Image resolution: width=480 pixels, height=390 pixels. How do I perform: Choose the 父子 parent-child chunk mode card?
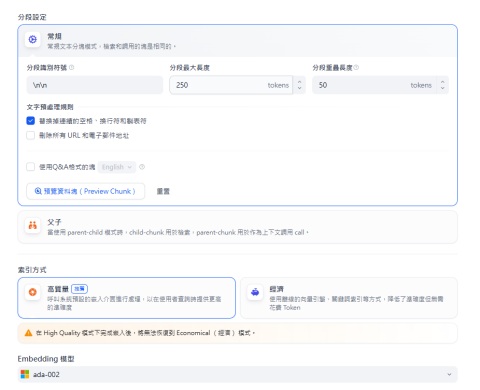click(237, 227)
